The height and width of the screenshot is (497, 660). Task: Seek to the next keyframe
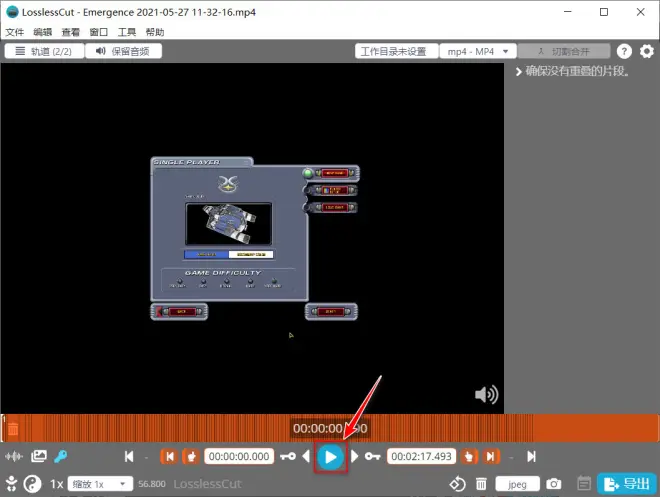point(373,457)
